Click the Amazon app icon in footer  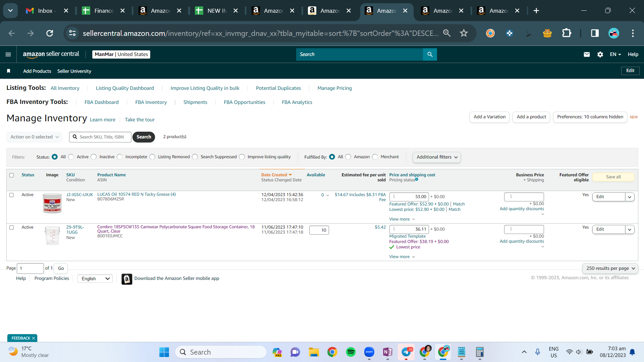pyautogui.click(x=127, y=279)
